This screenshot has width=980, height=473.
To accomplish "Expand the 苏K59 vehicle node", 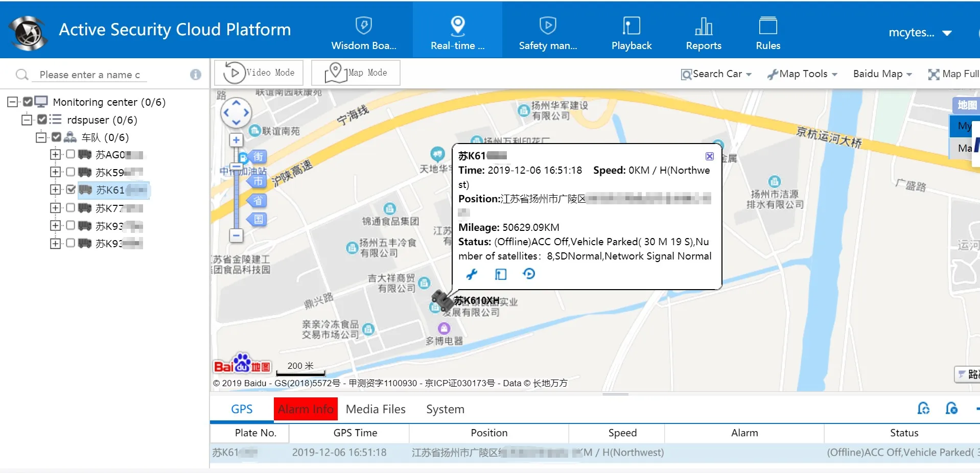I will (x=55, y=172).
